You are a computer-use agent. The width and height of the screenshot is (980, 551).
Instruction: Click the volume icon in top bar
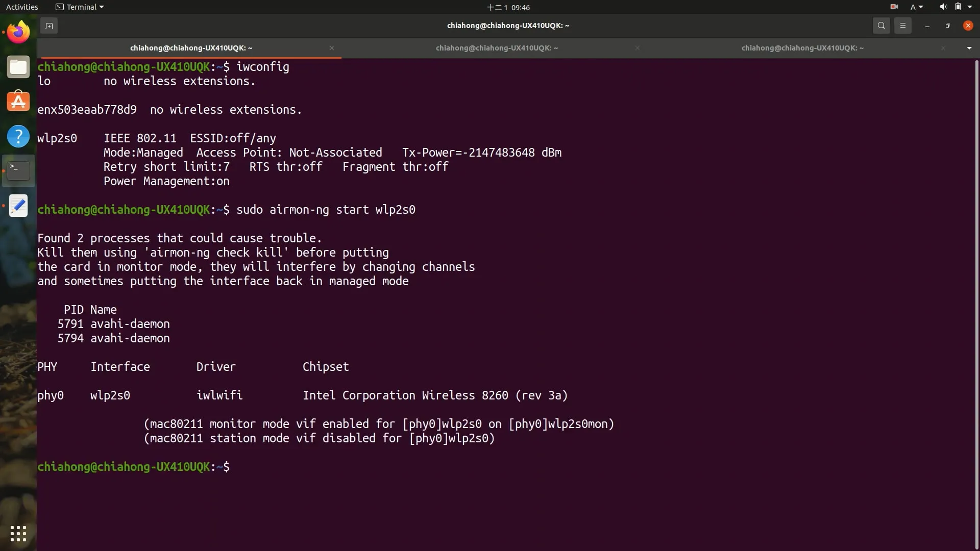coord(943,7)
